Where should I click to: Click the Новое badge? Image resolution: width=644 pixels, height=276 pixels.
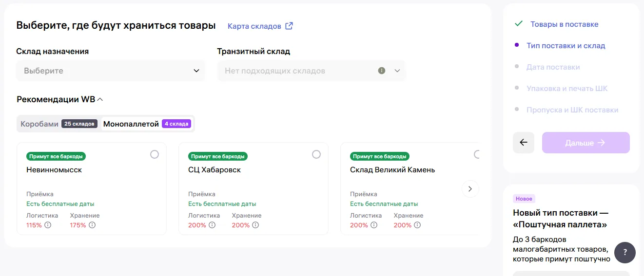point(524,199)
